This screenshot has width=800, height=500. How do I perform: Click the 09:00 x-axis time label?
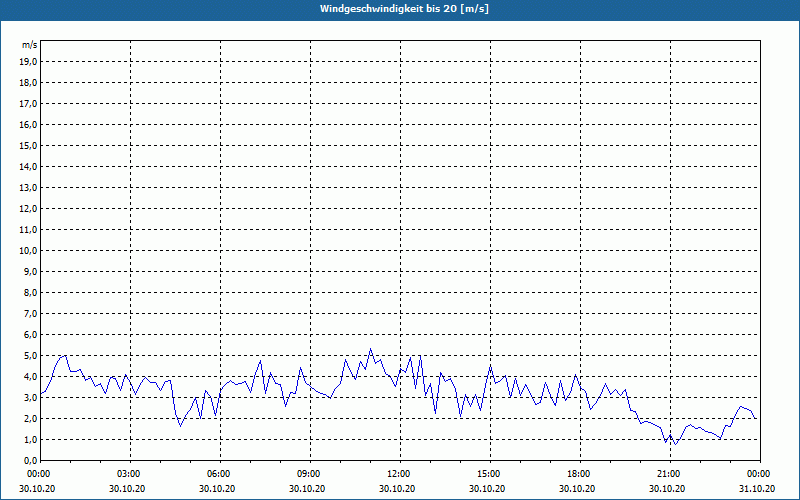tap(309, 474)
